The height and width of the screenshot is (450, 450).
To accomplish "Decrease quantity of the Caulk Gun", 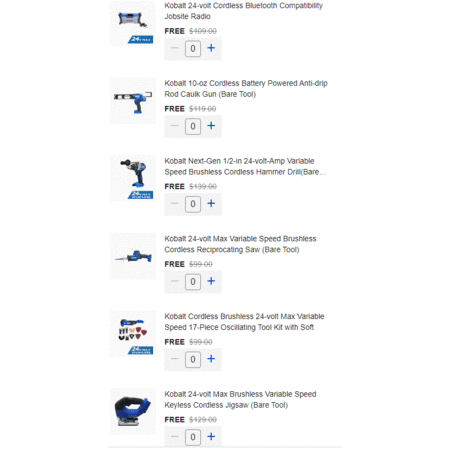I will [175, 126].
